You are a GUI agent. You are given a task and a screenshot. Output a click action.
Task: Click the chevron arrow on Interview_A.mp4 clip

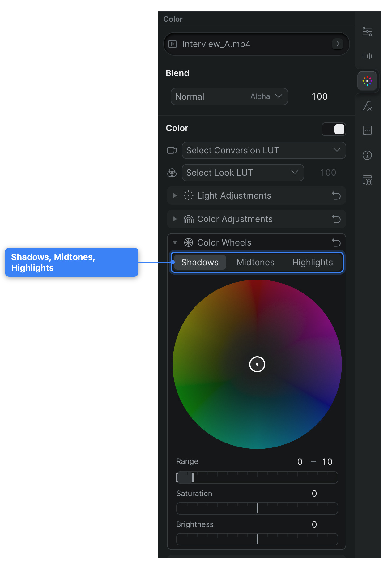[338, 44]
